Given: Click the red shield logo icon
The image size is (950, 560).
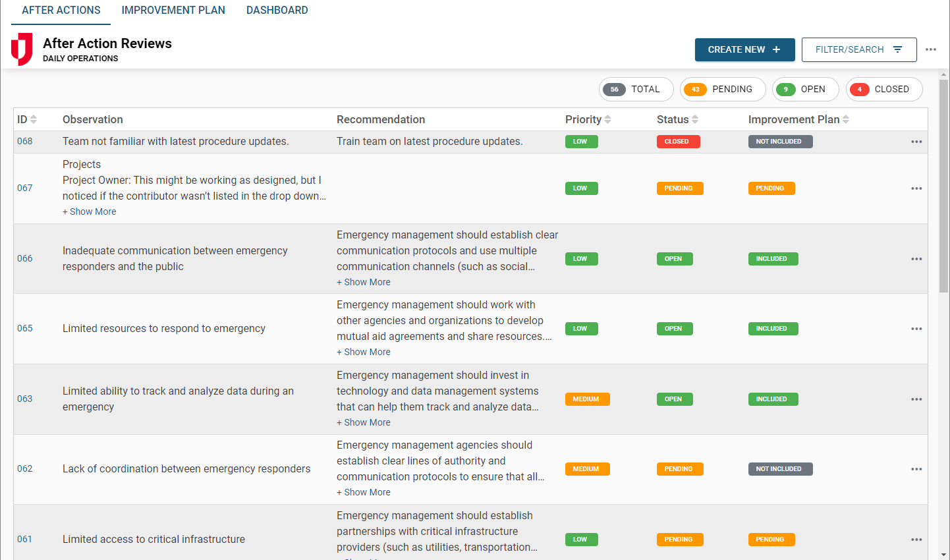Looking at the screenshot, I should tap(20, 49).
